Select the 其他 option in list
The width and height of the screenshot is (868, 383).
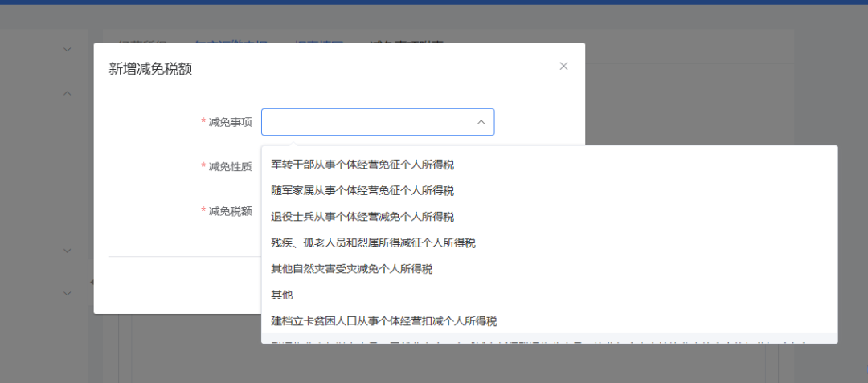click(282, 295)
